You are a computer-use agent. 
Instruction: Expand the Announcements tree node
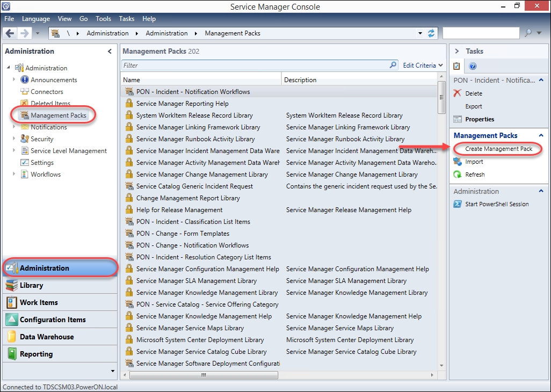[x=14, y=79]
